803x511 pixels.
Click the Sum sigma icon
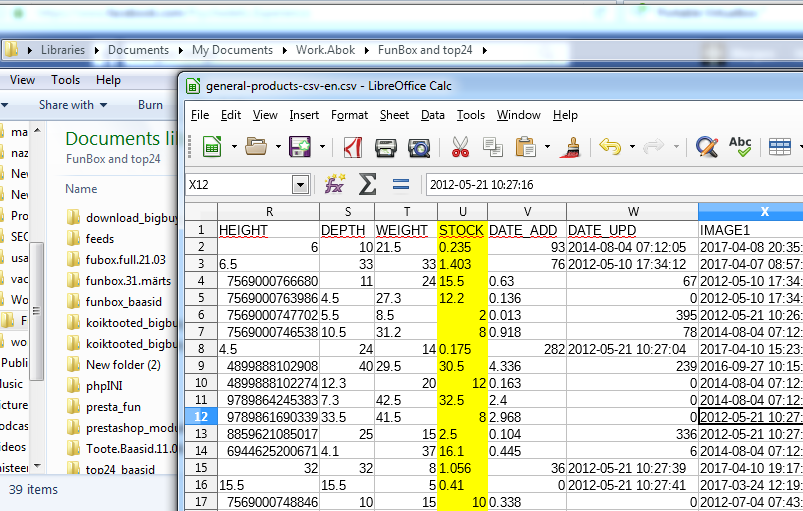[368, 184]
